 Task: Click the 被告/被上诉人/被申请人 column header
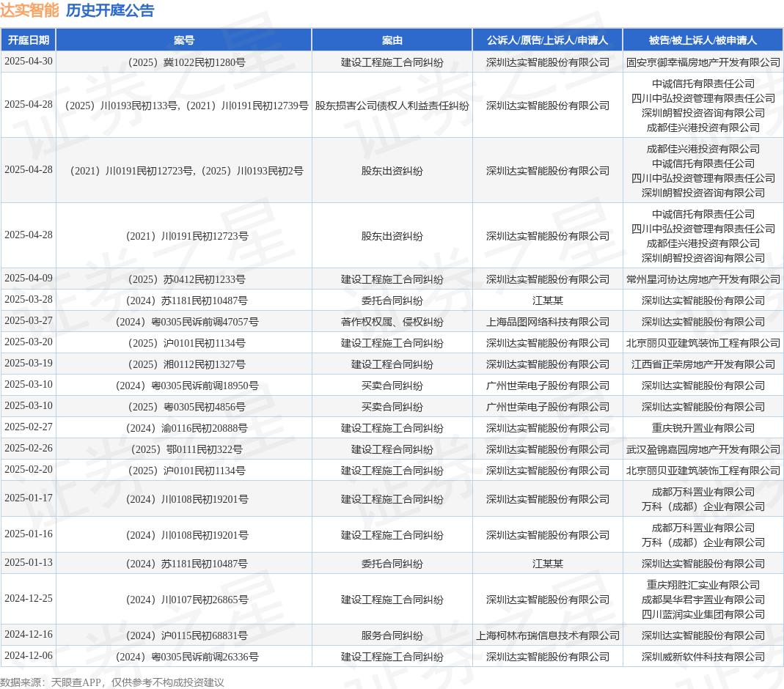coord(703,40)
